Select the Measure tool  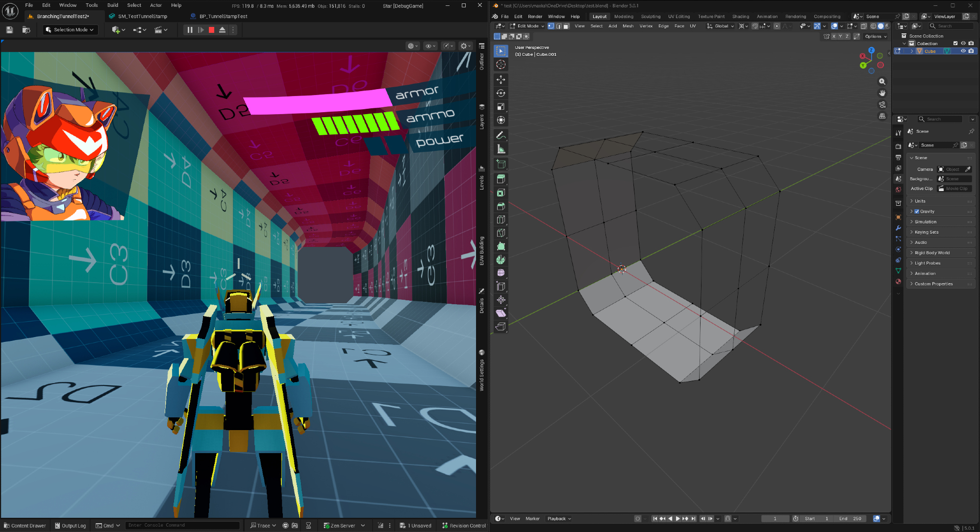pyautogui.click(x=501, y=149)
